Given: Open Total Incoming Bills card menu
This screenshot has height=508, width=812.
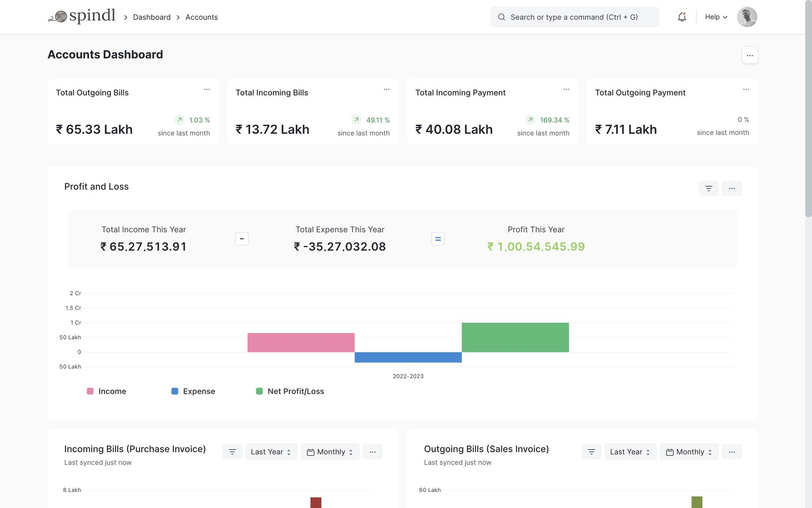Looking at the screenshot, I should pos(386,89).
